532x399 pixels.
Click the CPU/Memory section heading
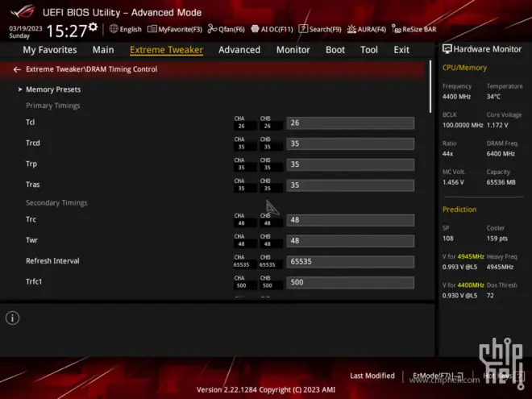tap(464, 68)
